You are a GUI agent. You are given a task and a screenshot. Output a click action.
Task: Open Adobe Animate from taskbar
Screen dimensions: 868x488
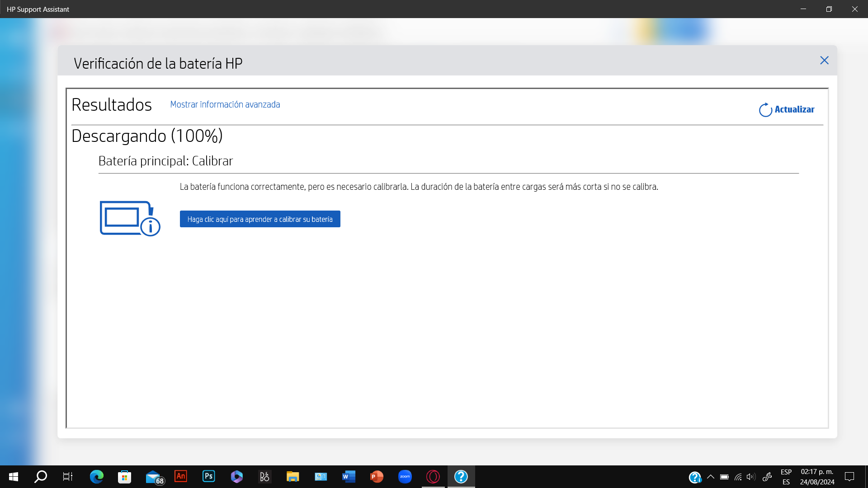tap(181, 476)
